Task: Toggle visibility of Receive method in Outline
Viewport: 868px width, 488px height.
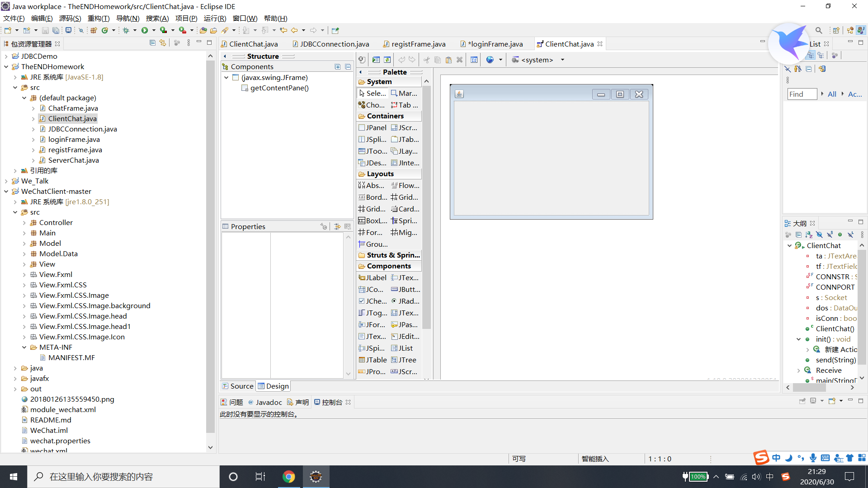Action: [798, 370]
